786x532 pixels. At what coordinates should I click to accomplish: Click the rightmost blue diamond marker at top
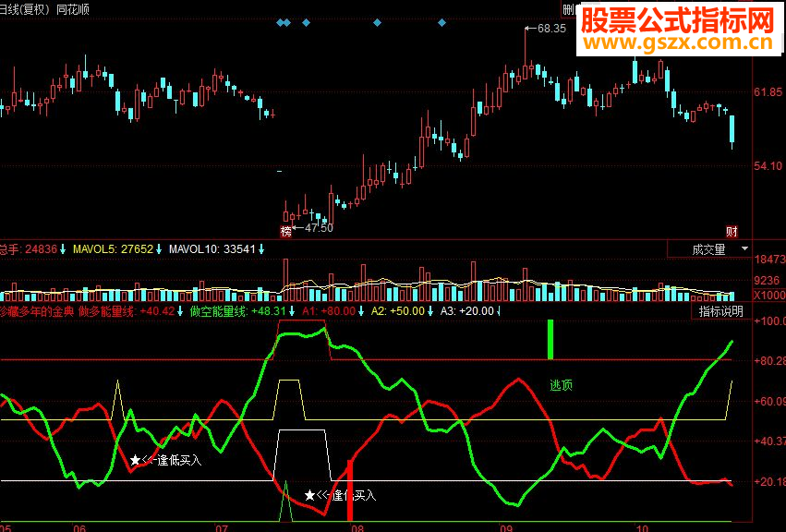tap(441, 22)
